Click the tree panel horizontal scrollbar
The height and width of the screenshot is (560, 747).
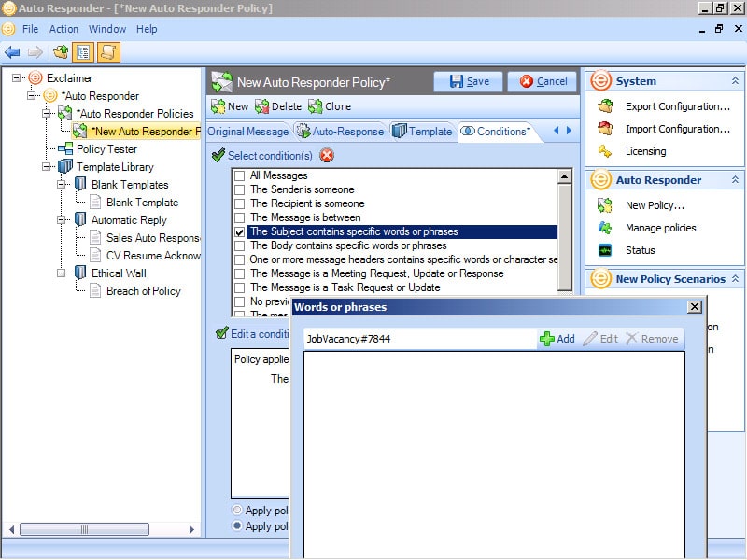102,529
